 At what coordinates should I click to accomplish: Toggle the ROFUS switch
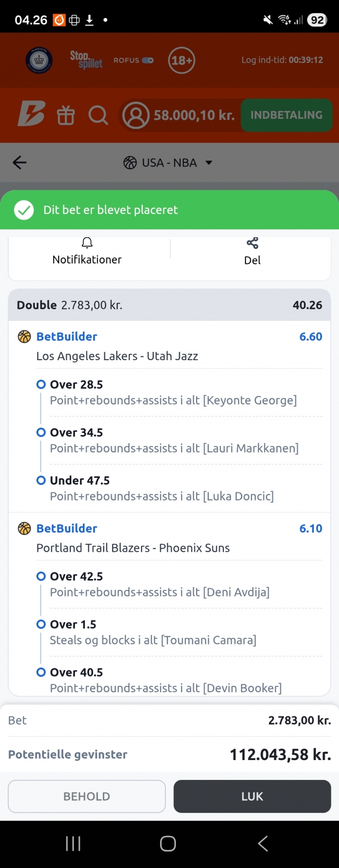pyautogui.click(x=148, y=61)
